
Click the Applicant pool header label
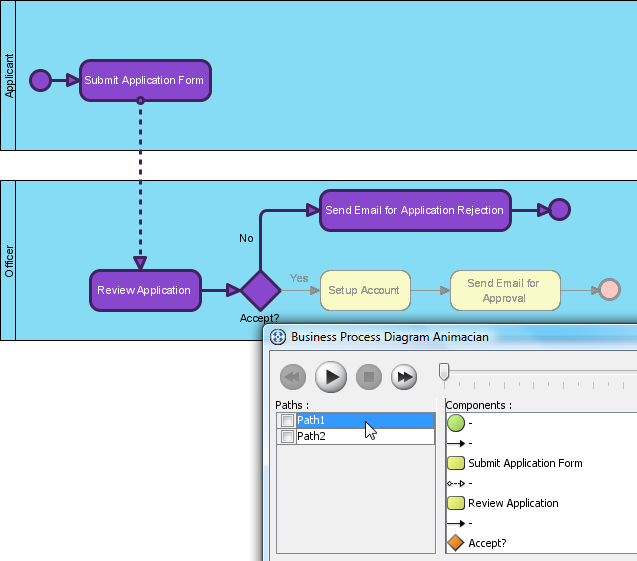click(9, 76)
